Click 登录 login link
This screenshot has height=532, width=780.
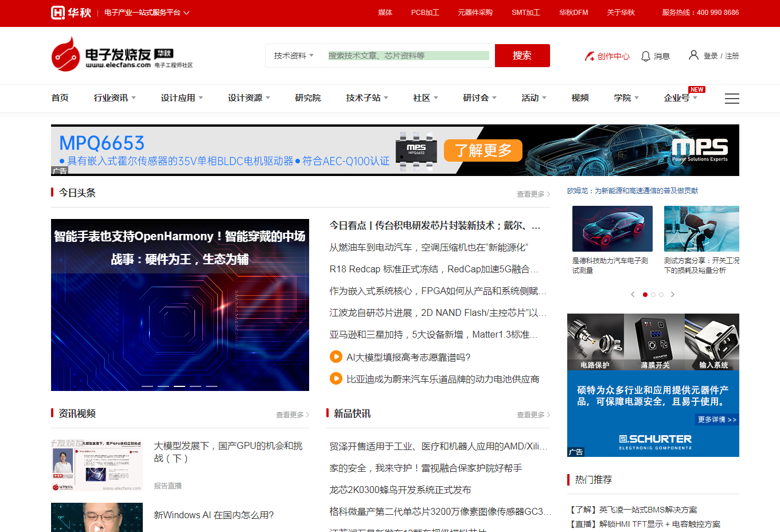[711, 56]
